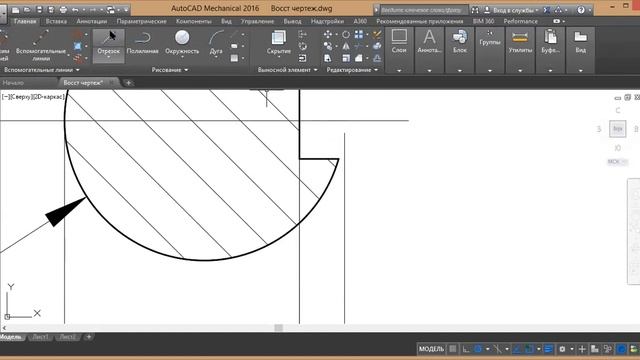
Task: Toggle polar tracking in status bar
Action: (x=478, y=349)
